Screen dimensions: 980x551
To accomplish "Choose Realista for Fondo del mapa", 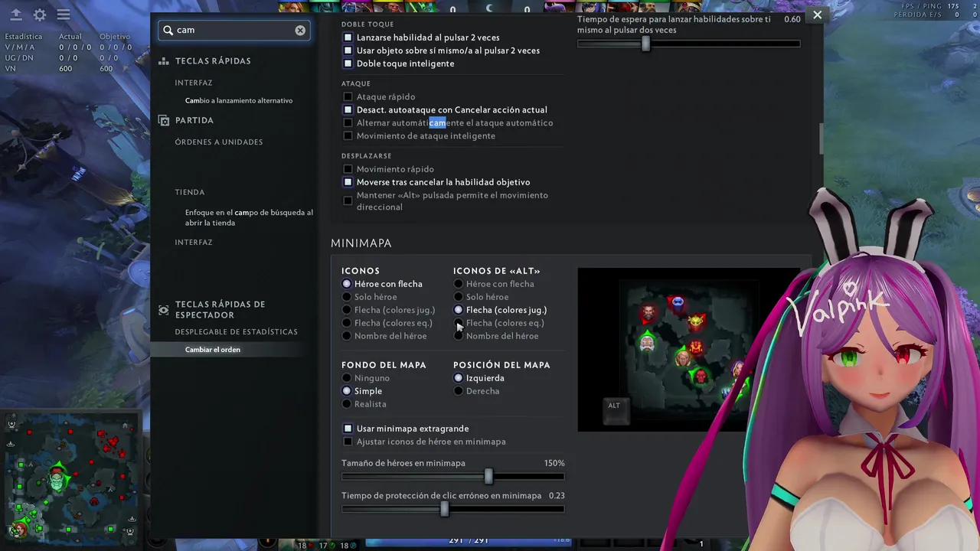I will pyautogui.click(x=347, y=404).
